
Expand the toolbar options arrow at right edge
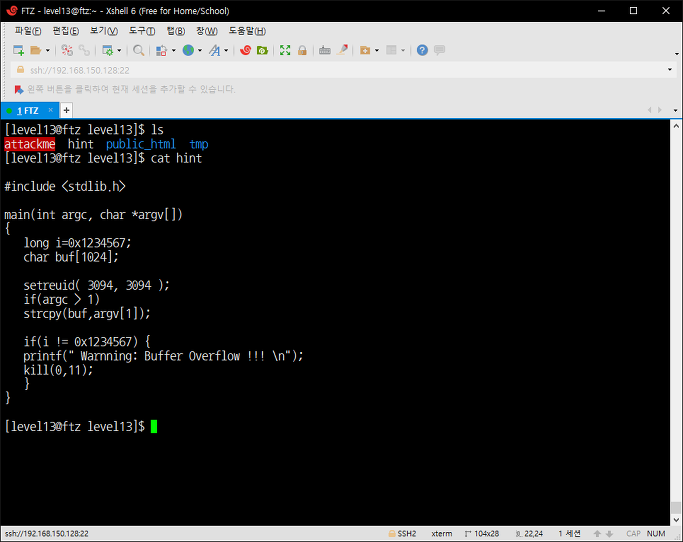676,54
